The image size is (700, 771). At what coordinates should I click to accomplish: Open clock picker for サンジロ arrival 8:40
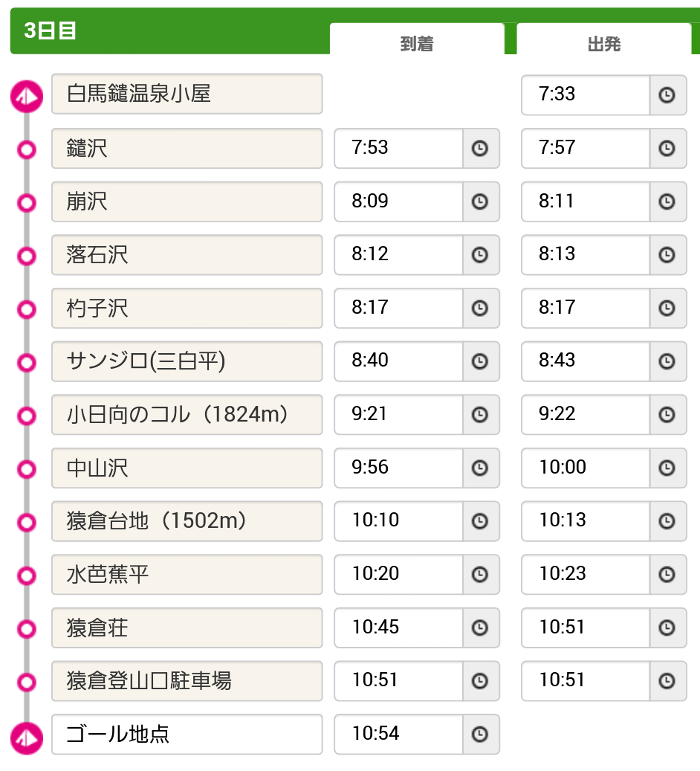tap(480, 361)
